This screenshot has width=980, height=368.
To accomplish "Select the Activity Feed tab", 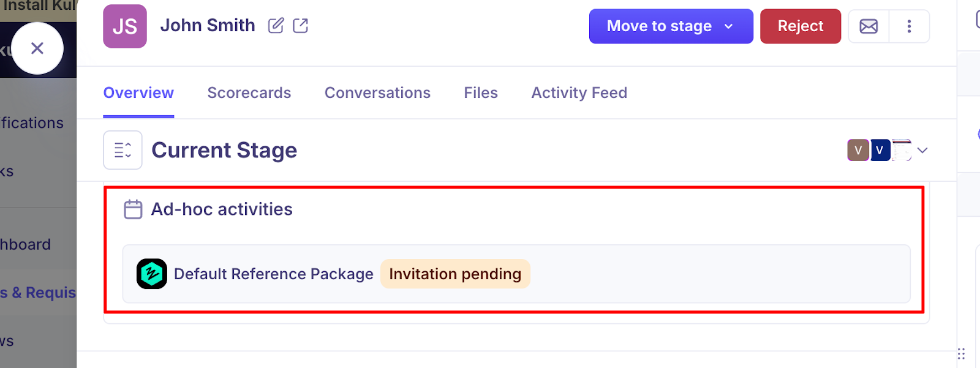I will click(x=579, y=93).
